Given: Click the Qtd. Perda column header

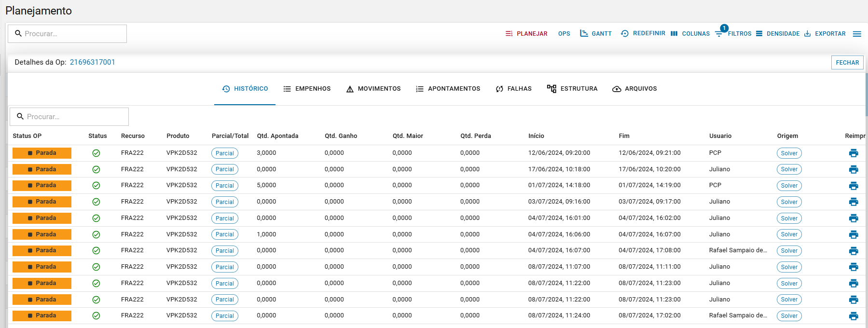Looking at the screenshot, I should (x=476, y=136).
